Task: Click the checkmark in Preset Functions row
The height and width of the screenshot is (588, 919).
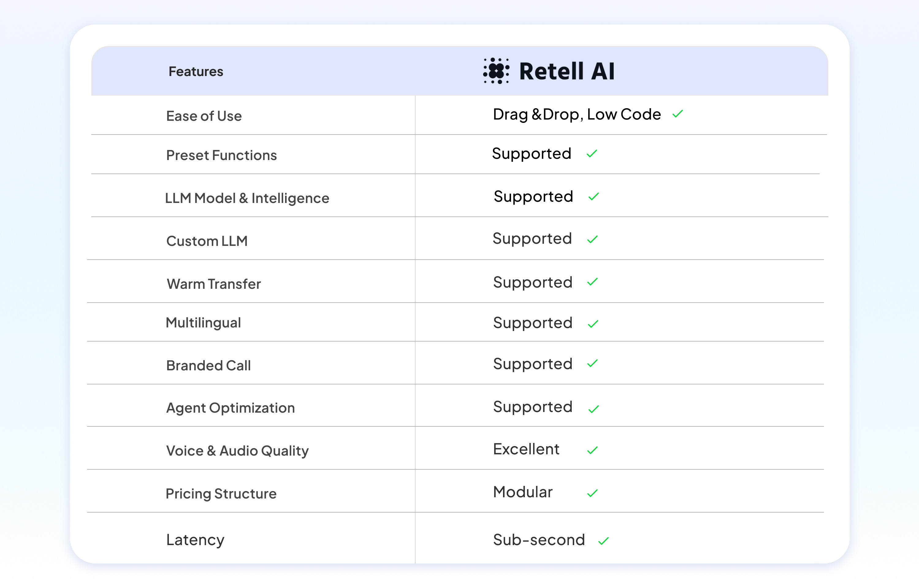Action: click(x=591, y=154)
